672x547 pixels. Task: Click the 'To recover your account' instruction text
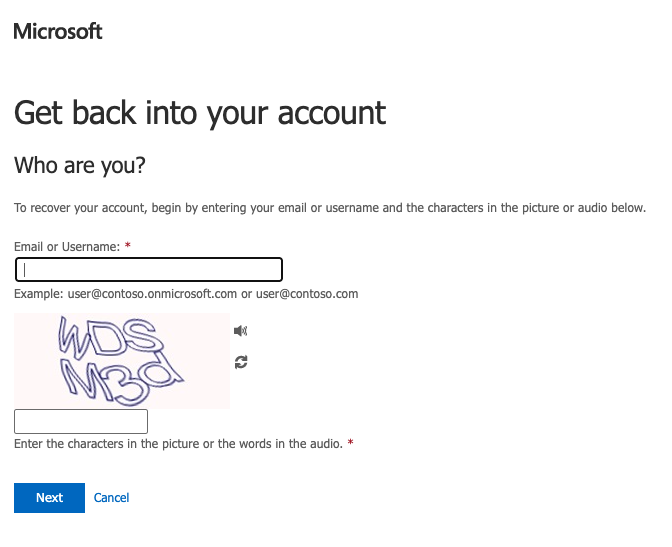(330, 208)
